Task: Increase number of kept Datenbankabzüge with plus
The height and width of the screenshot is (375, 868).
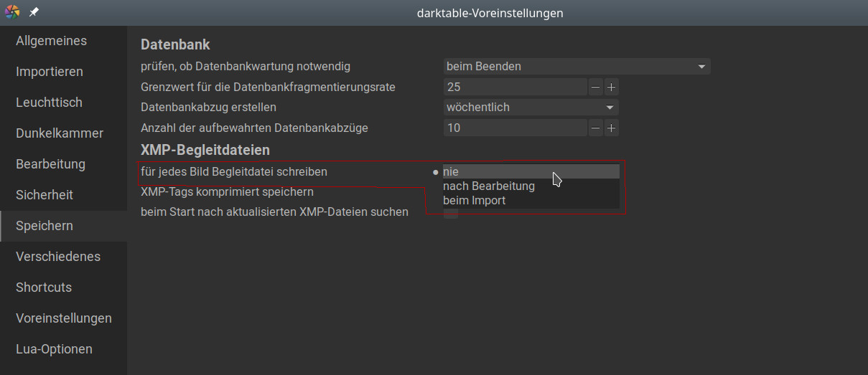Action: tap(611, 128)
